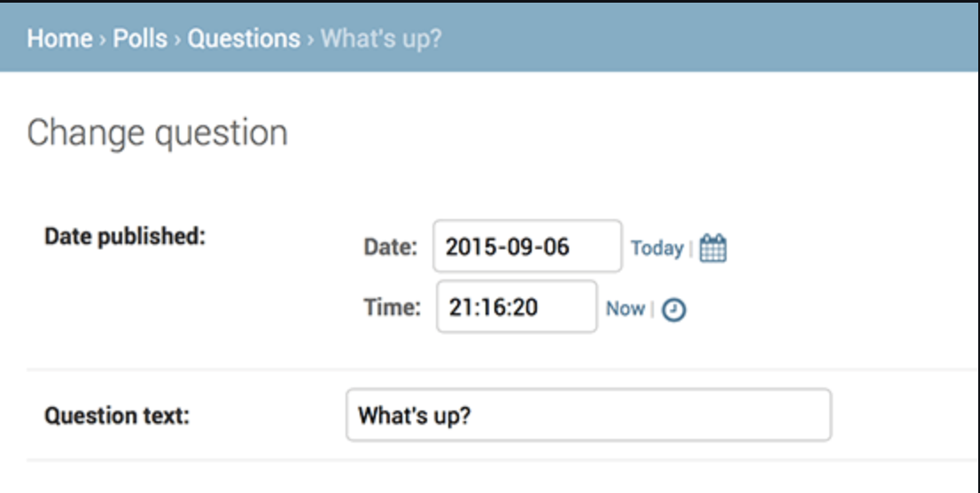Image resolution: width=980 pixels, height=493 pixels.
Task: Go to Home in the breadcrumbs
Action: click(59, 39)
